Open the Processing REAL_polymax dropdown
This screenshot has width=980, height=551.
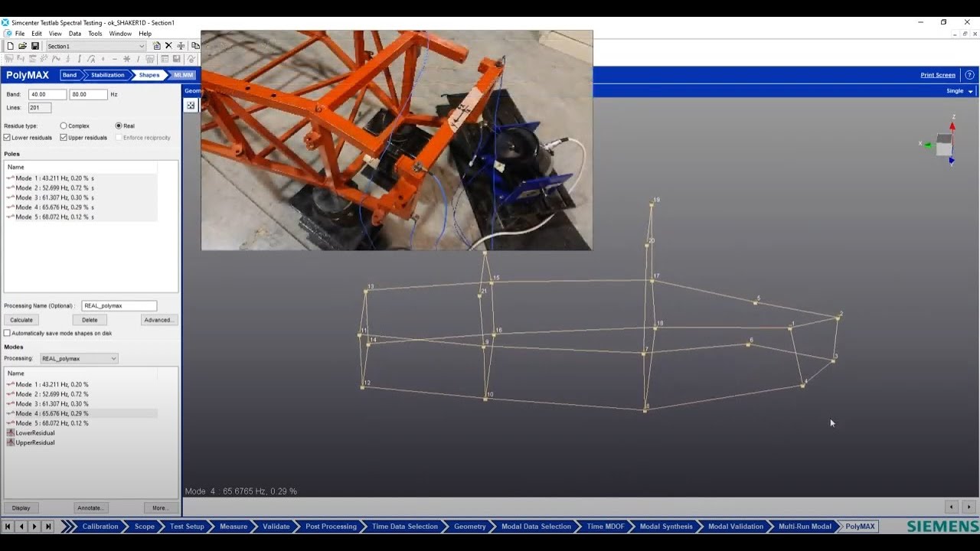(x=79, y=358)
